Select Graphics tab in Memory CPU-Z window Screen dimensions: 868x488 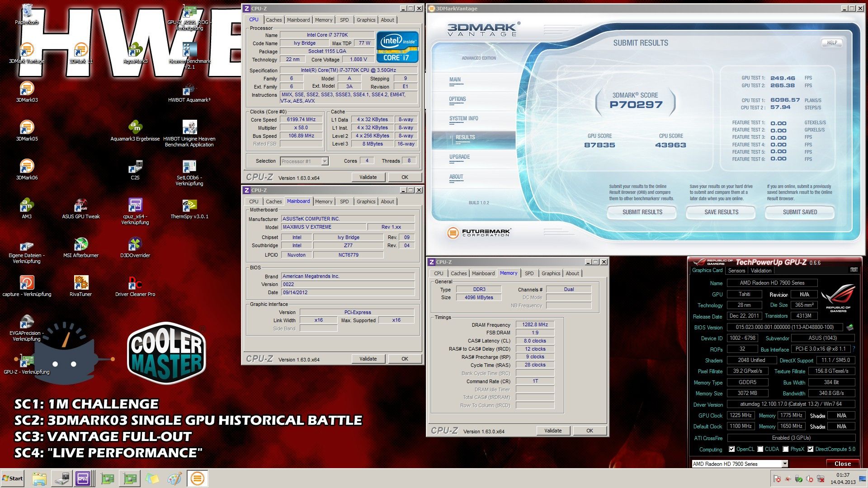[x=551, y=273]
